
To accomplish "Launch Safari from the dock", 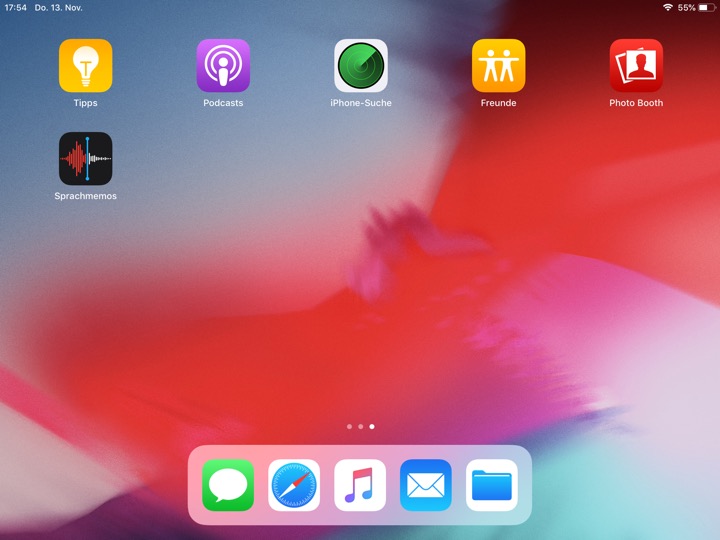I will [x=294, y=485].
